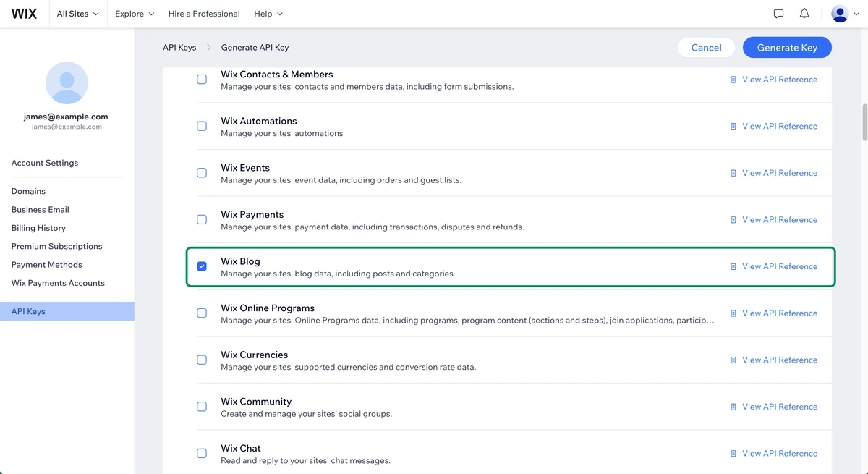Viewport: 868px width, 474px height.
Task: View API Reference for Wix Contacts & Members
Action: pyautogui.click(x=780, y=80)
